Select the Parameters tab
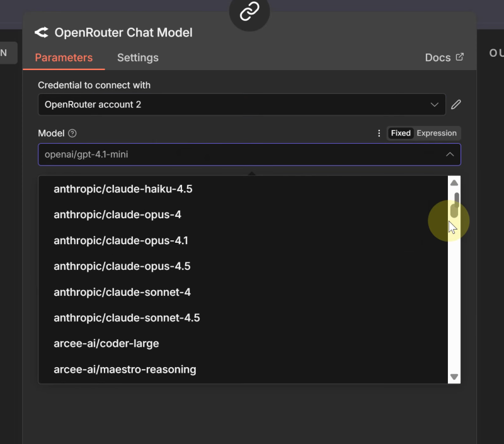 pos(64,57)
